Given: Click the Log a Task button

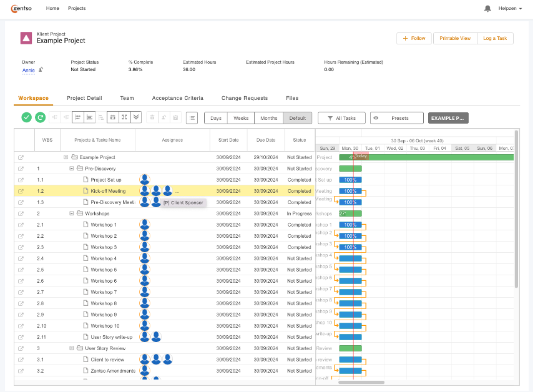Looking at the screenshot, I should pyautogui.click(x=495, y=38).
